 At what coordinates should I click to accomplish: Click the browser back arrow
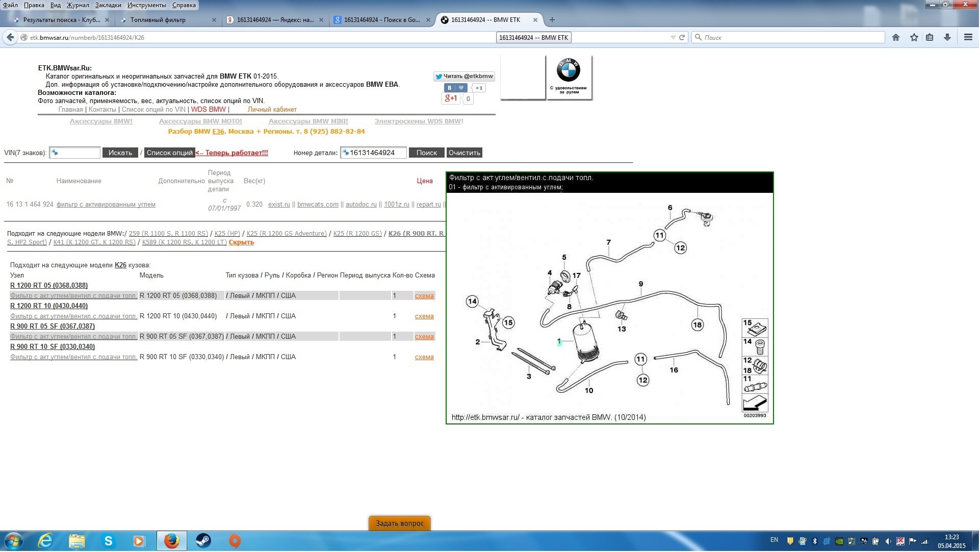click(x=10, y=37)
